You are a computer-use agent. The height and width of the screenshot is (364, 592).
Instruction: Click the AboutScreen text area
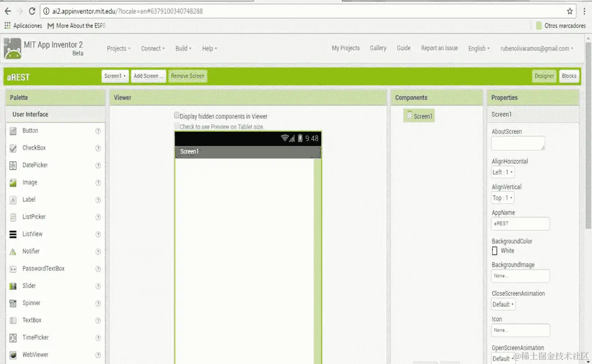coord(518,143)
